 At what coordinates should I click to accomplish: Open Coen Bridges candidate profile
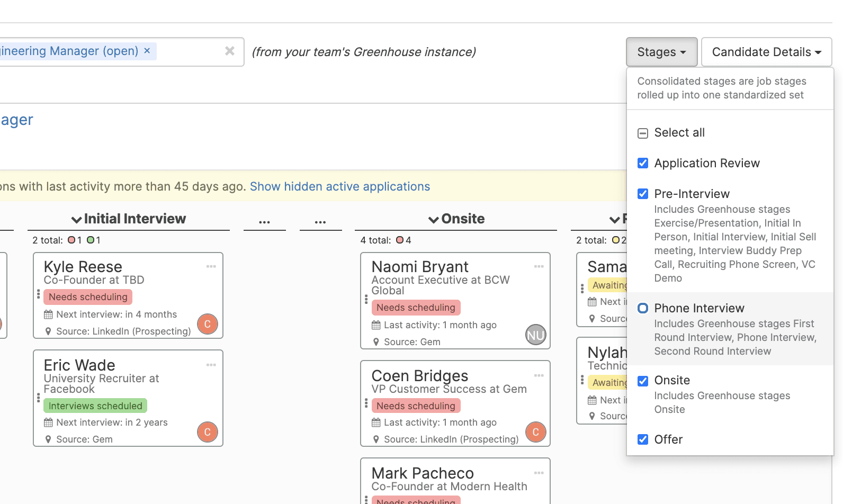pos(419,376)
